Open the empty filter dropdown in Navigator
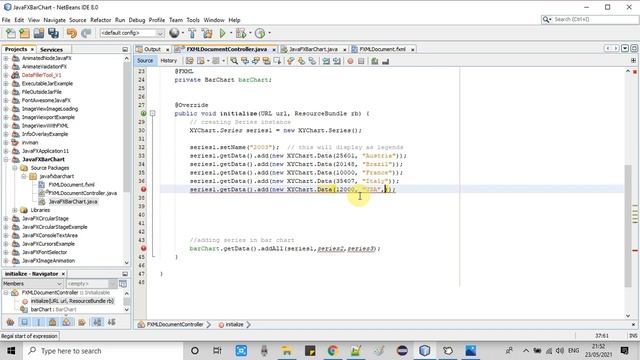640x360 pixels. (91, 284)
